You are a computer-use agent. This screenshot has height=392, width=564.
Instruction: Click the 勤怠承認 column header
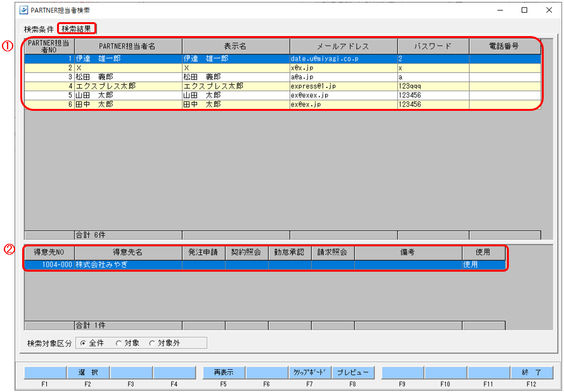[290, 253]
